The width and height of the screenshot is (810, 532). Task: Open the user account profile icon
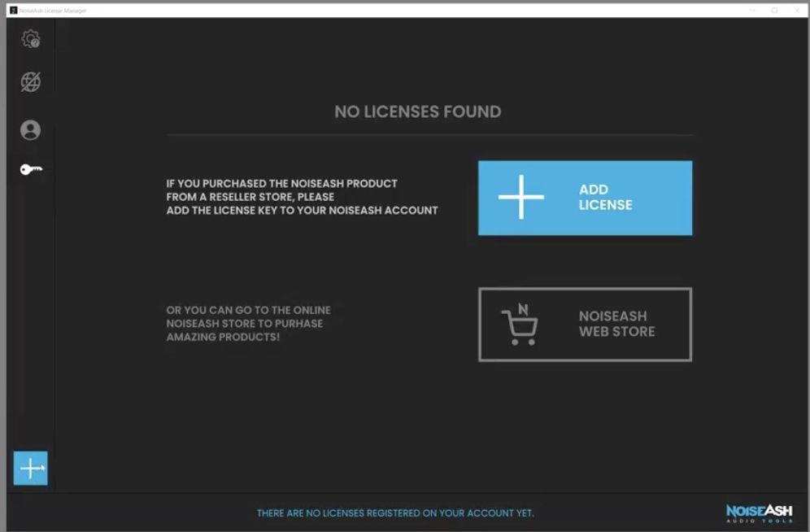pos(30,130)
